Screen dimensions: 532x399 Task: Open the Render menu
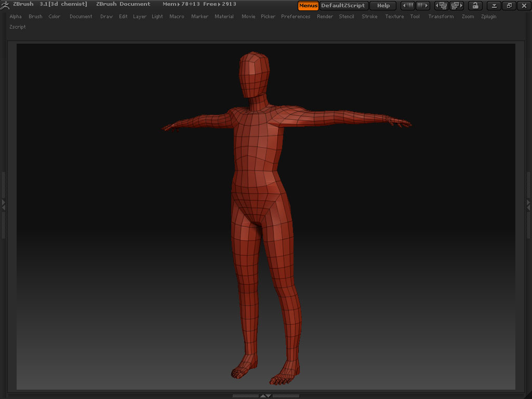pos(325,16)
